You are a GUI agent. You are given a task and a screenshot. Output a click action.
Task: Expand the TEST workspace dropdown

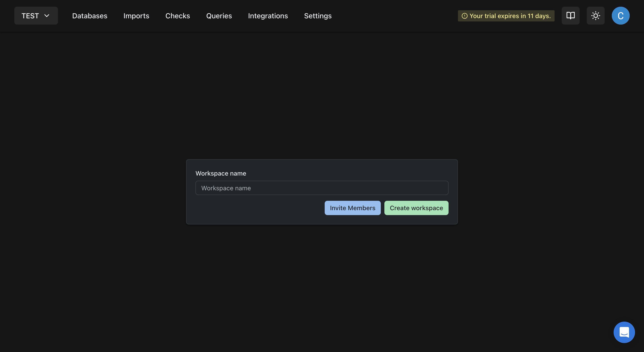coord(36,15)
